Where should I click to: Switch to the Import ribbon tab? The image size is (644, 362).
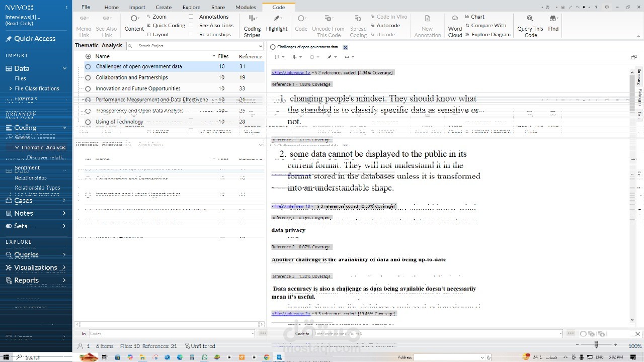tap(137, 7)
